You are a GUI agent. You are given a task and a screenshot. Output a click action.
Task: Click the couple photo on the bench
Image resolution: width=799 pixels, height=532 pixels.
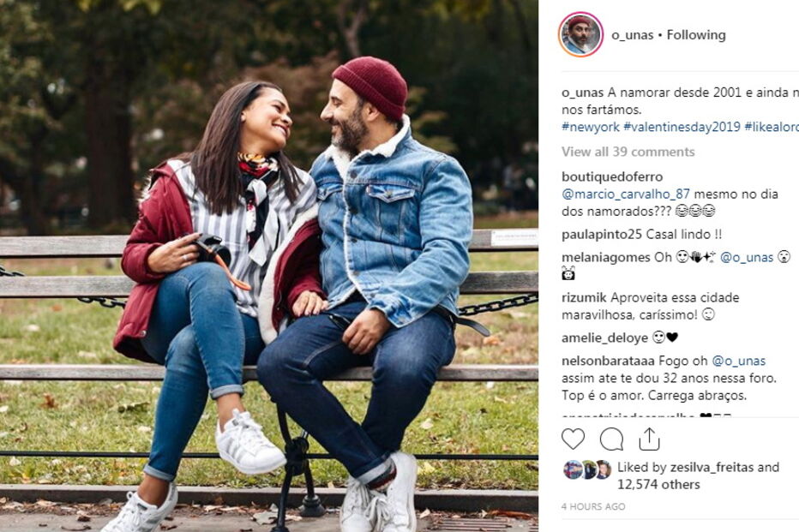coord(269,266)
